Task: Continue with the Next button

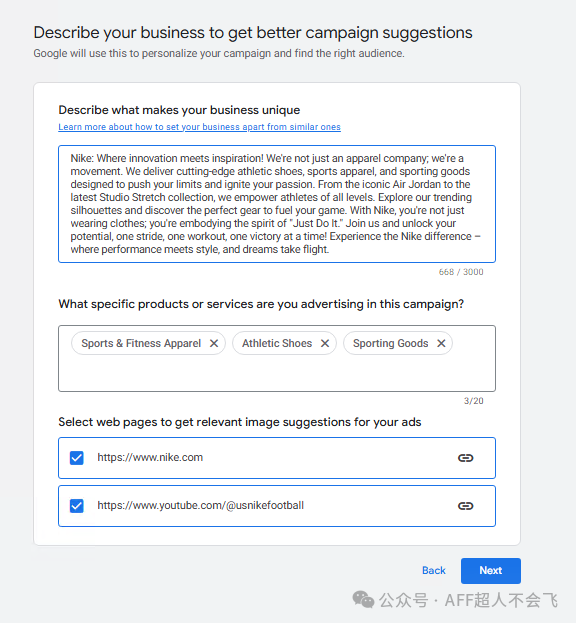Action: (x=491, y=571)
